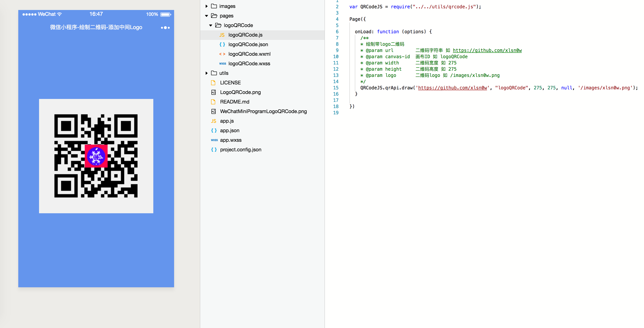Click the 16:47 simulator clock
The height and width of the screenshot is (328, 644).
click(96, 14)
